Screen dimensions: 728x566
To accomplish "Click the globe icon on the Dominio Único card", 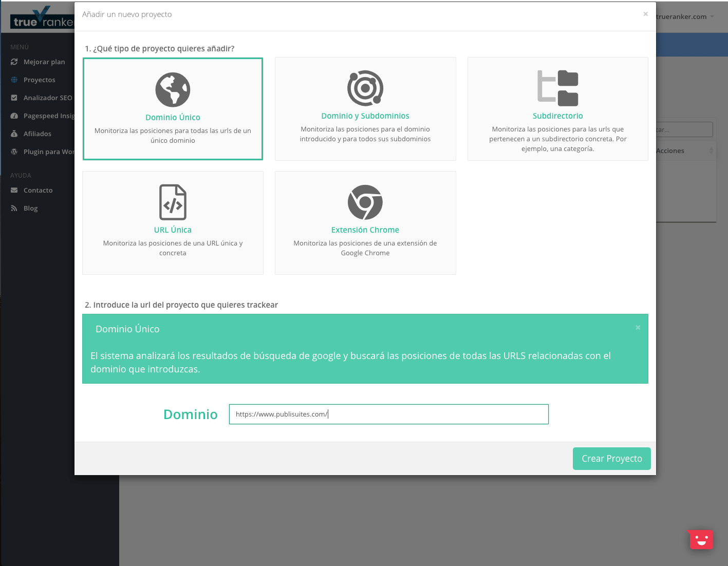I will point(173,89).
